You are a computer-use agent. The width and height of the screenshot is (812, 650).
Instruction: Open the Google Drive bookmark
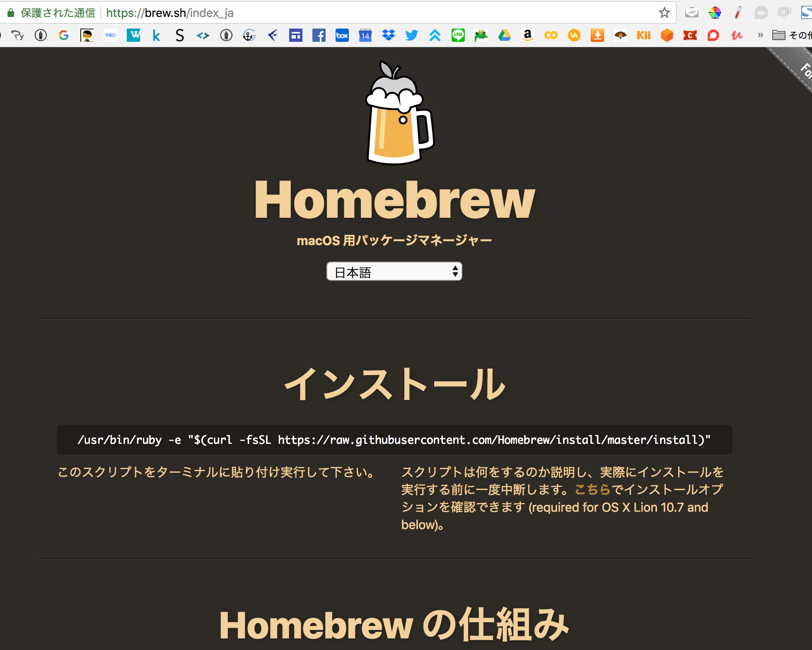[x=504, y=36]
